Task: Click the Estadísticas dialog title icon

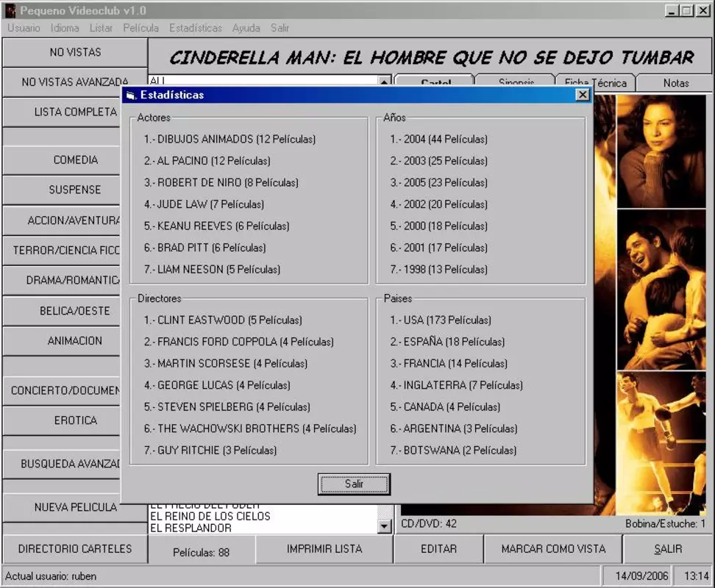Action: (132, 95)
